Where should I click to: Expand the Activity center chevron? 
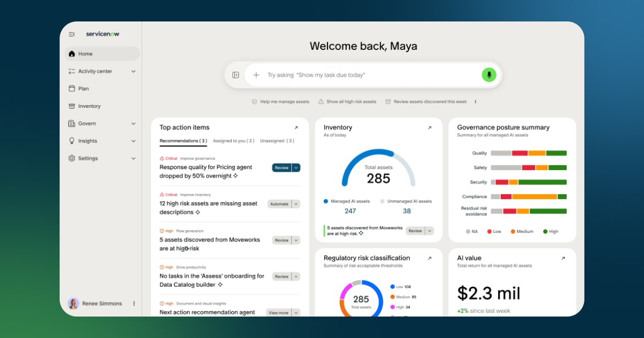click(x=133, y=71)
